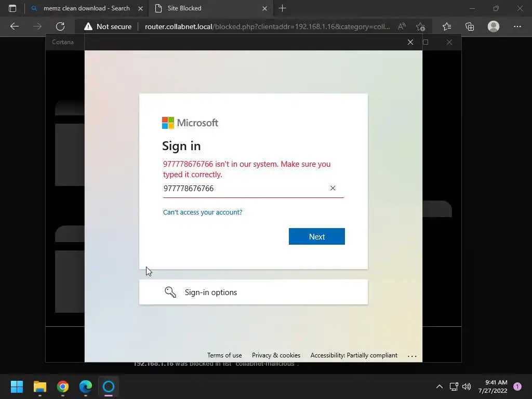
Task: Go back in Edge browser
Action: (14, 26)
